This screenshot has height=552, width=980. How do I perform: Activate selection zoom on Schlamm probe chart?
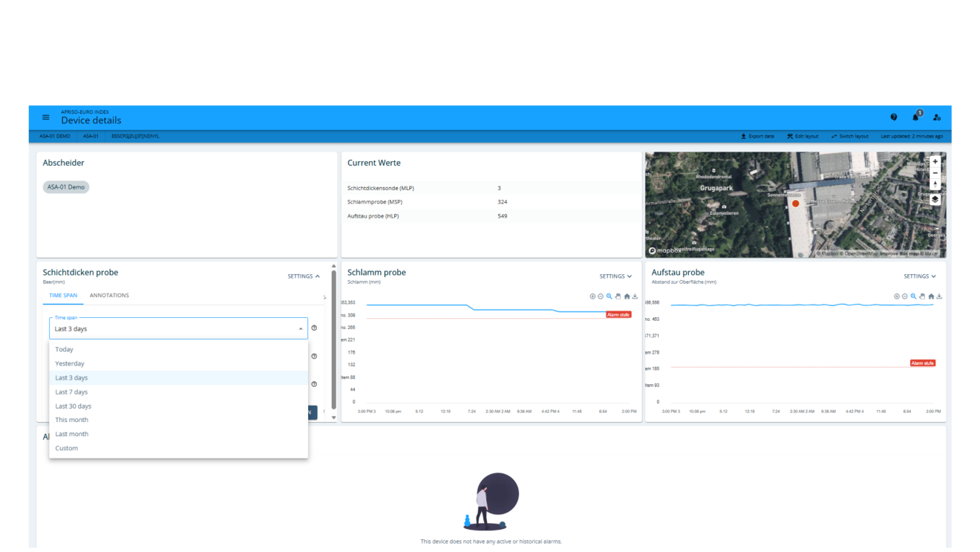[x=610, y=296]
